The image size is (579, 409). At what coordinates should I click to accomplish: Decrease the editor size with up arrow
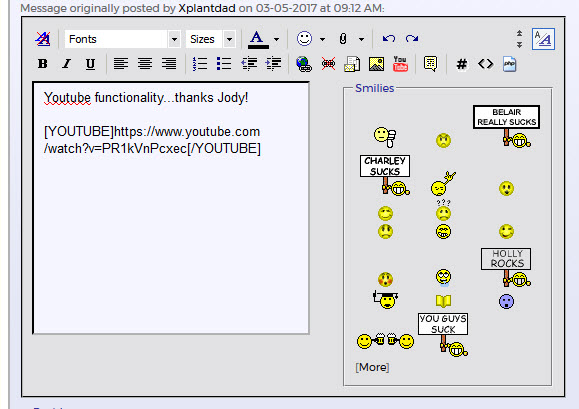coord(519,34)
